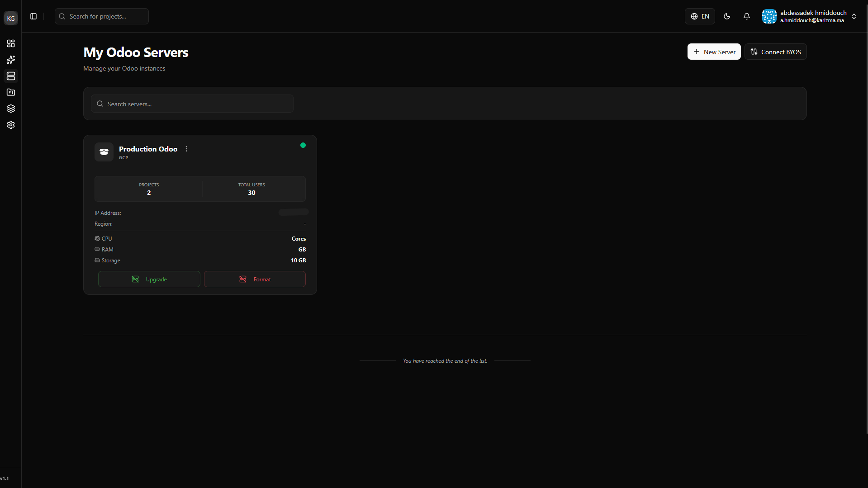Click the IP address placeholder pill
The image size is (868, 488).
[x=294, y=212]
